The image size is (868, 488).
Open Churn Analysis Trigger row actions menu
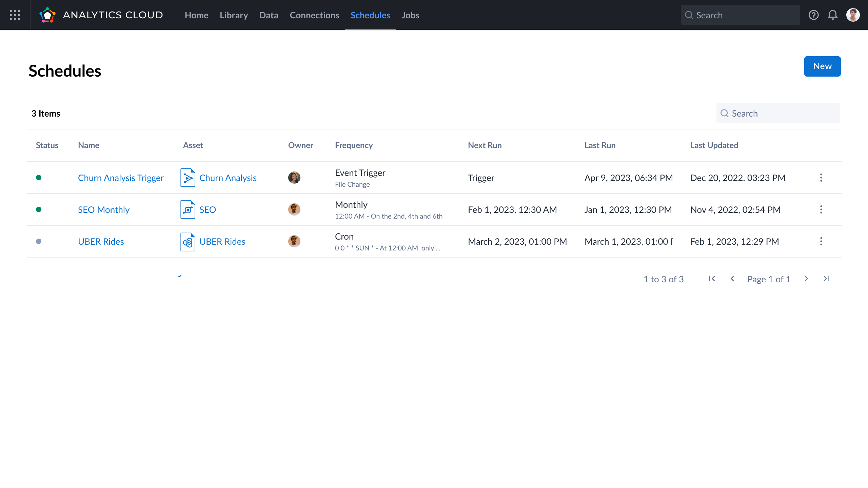tap(821, 178)
